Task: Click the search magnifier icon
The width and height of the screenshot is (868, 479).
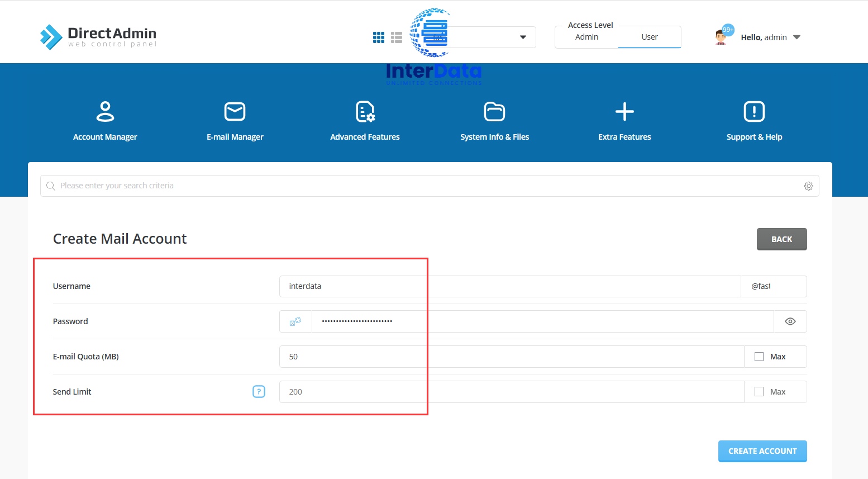Action: (51, 186)
